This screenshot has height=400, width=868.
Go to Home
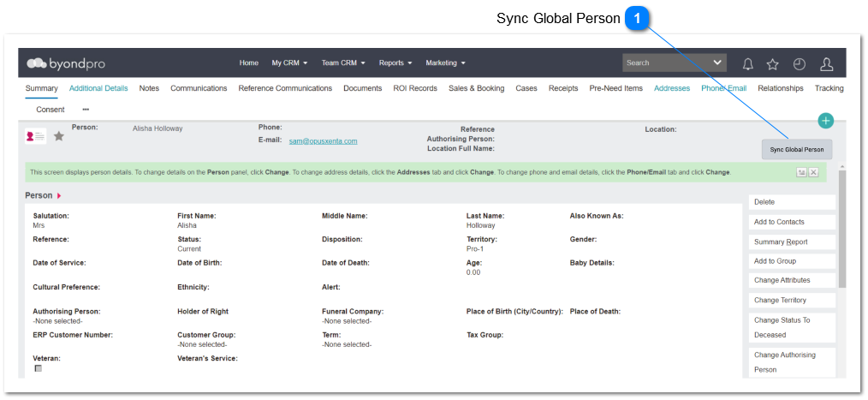click(248, 63)
